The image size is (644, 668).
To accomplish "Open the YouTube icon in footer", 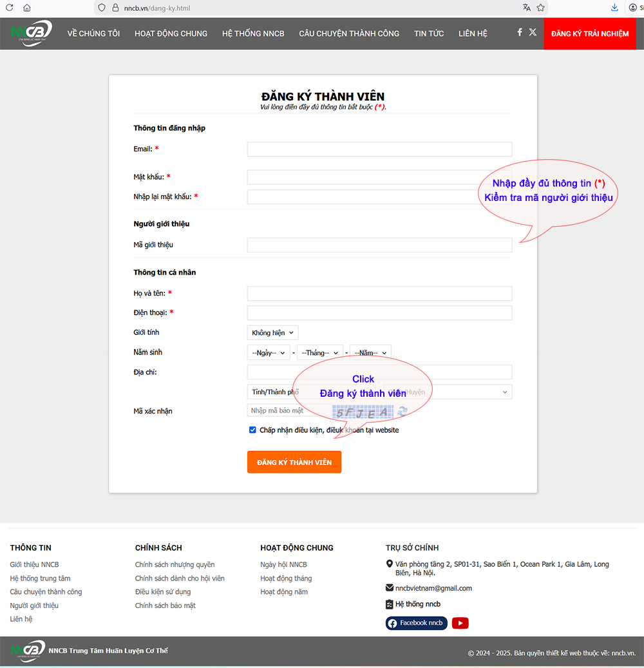I will click(x=460, y=623).
